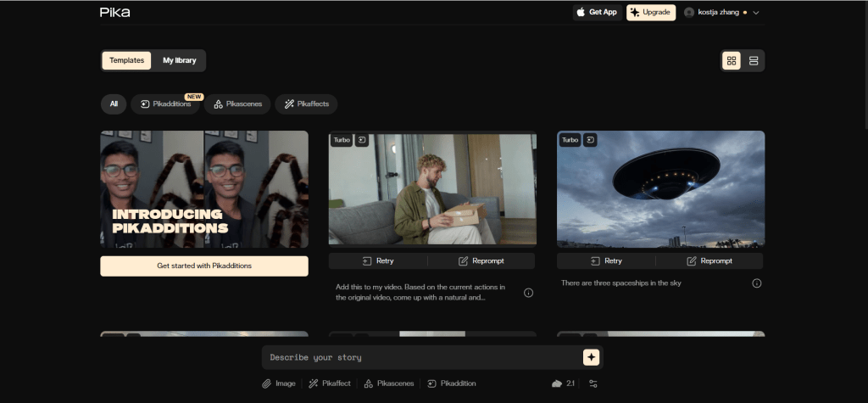This screenshot has width=868, height=403.
Task: Open the UFO spaceship video thumbnail
Action: pos(661,189)
